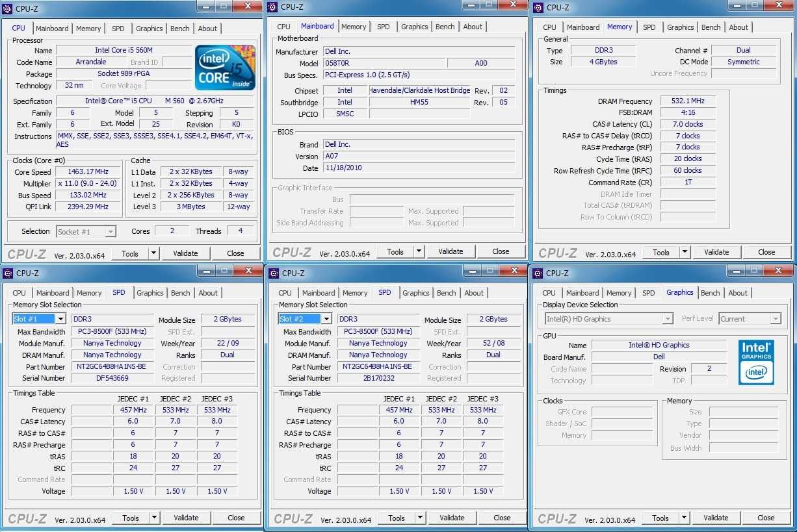This screenshot has width=797, height=532.
Task: Click the CPU-Z title icon in the Mainboard window
Action: pos(273,7)
